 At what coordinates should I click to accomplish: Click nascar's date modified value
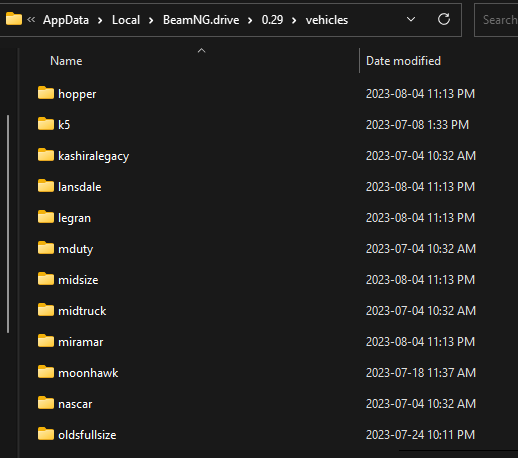pyautogui.click(x=421, y=404)
